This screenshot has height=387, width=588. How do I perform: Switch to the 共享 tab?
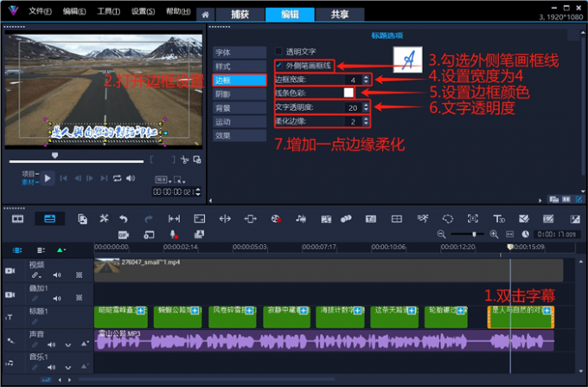pos(340,15)
